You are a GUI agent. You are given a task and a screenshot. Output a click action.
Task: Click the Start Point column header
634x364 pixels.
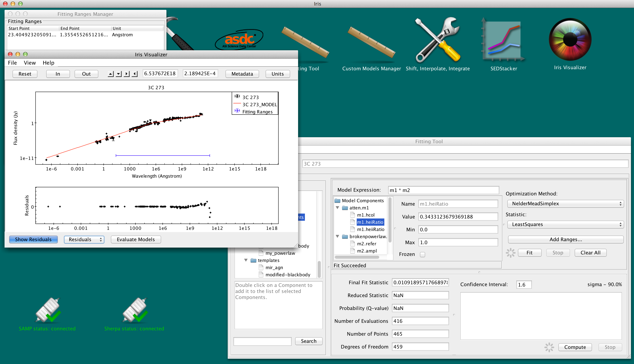coord(33,28)
